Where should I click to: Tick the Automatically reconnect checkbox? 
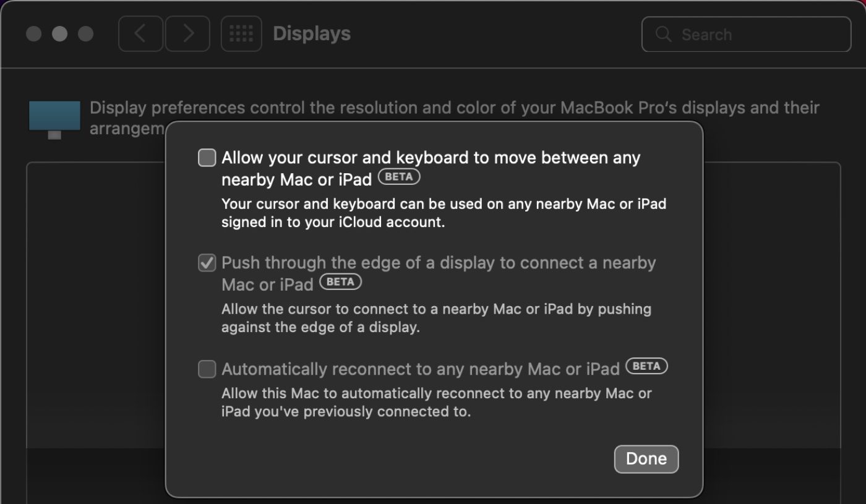click(x=207, y=369)
